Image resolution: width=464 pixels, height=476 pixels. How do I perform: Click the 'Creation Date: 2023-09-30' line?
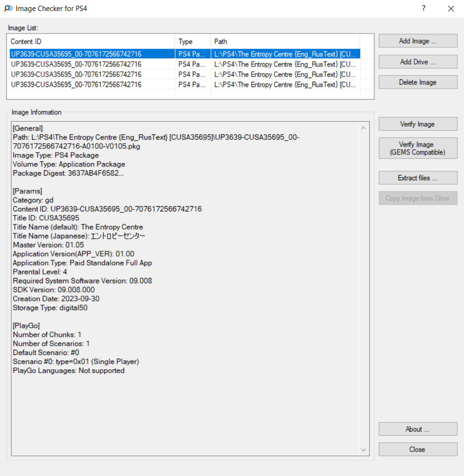pos(56,299)
